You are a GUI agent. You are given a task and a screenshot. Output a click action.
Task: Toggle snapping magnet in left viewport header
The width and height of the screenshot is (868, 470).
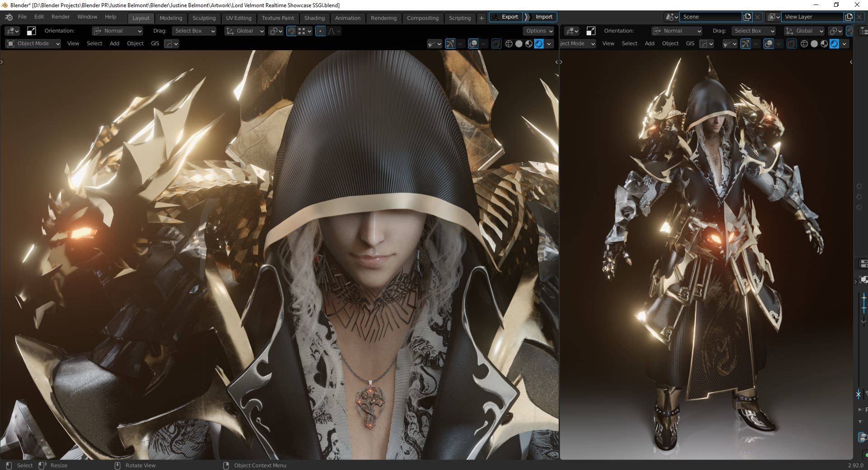click(x=291, y=31)
